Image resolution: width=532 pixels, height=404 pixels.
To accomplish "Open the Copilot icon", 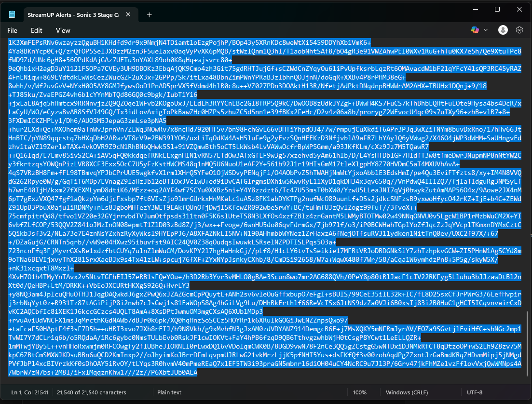I will (x=475, y=30).
